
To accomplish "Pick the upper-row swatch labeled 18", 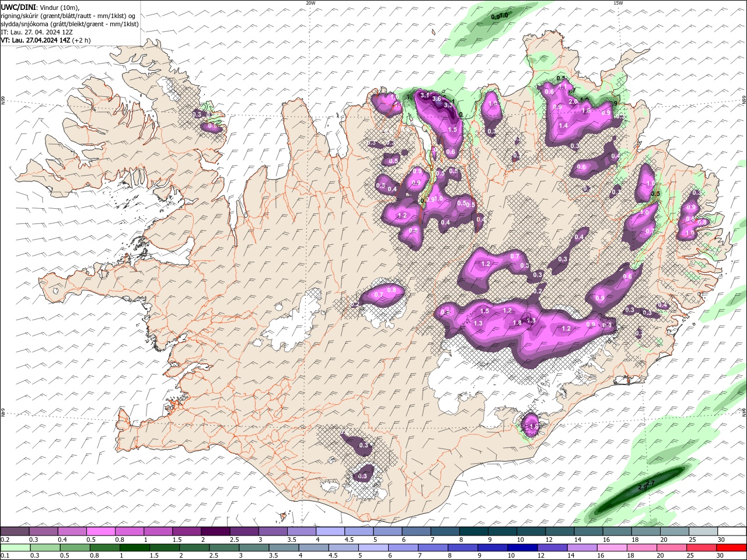I will 645,531.
